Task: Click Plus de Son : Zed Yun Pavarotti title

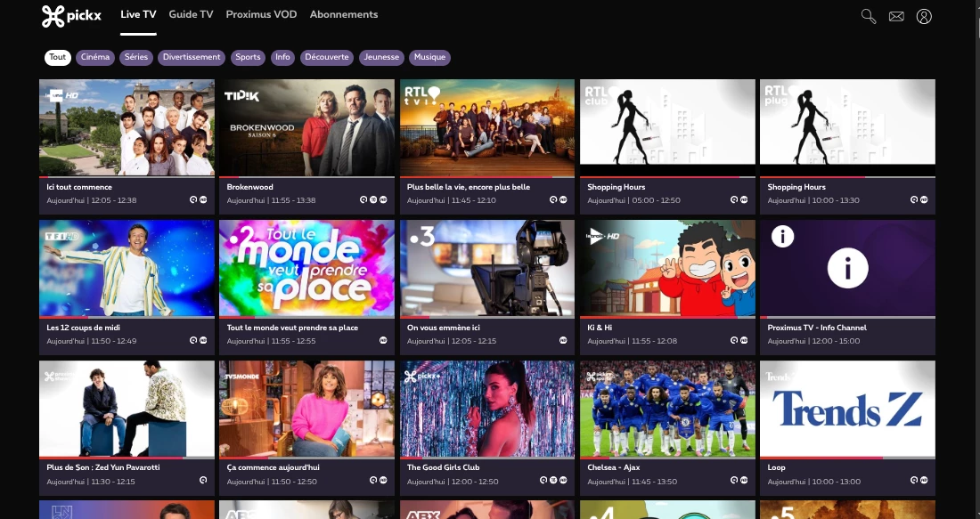Action: [x=103, y=467]
